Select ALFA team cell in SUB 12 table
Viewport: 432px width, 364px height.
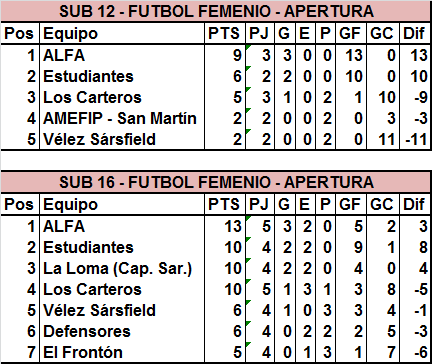click(x=122, y=55)
